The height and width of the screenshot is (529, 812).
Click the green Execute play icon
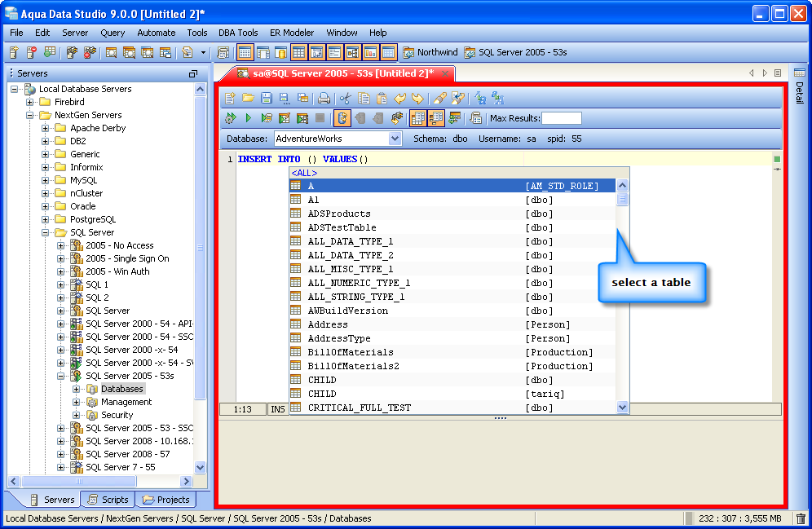point(248,118)
